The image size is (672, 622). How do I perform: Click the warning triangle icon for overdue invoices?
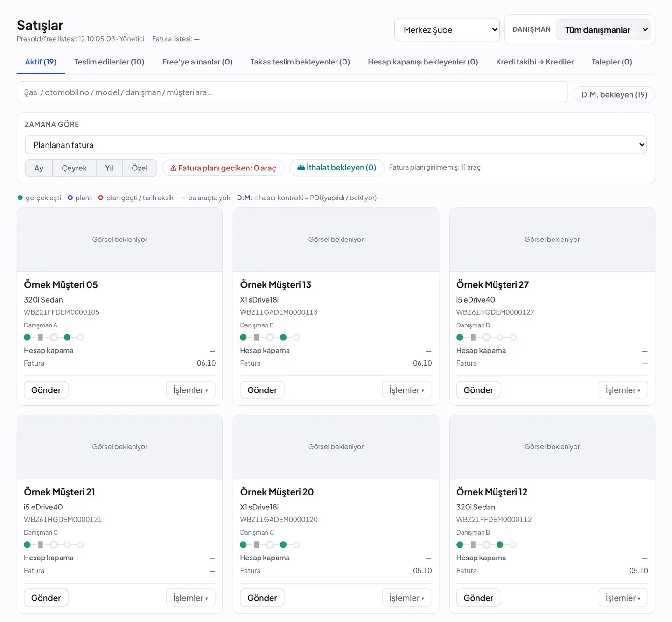pos(173,168)
